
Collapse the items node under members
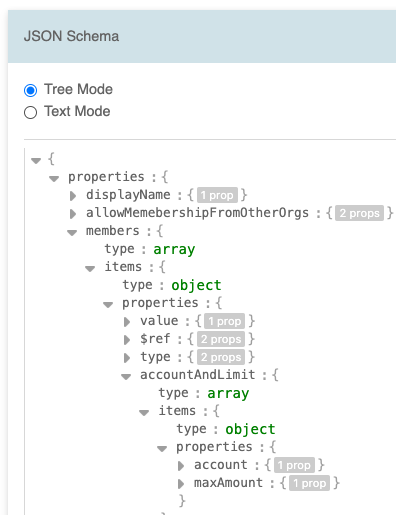[90, 268]
